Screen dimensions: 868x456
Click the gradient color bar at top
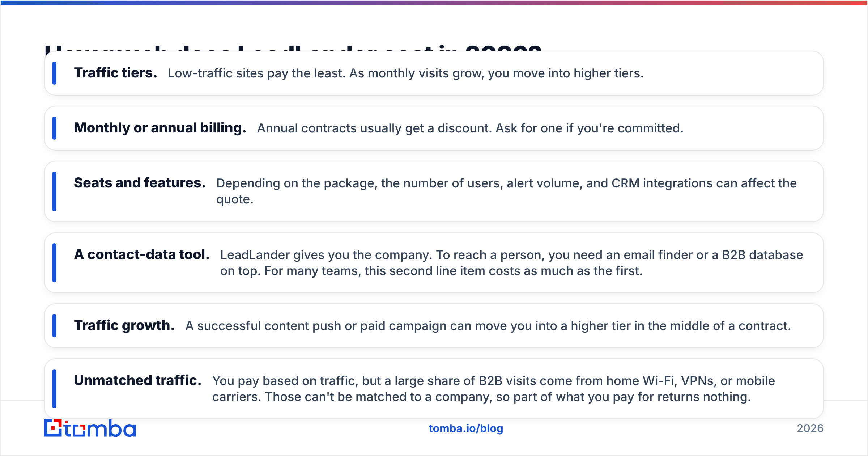click(x=434, y=3)
